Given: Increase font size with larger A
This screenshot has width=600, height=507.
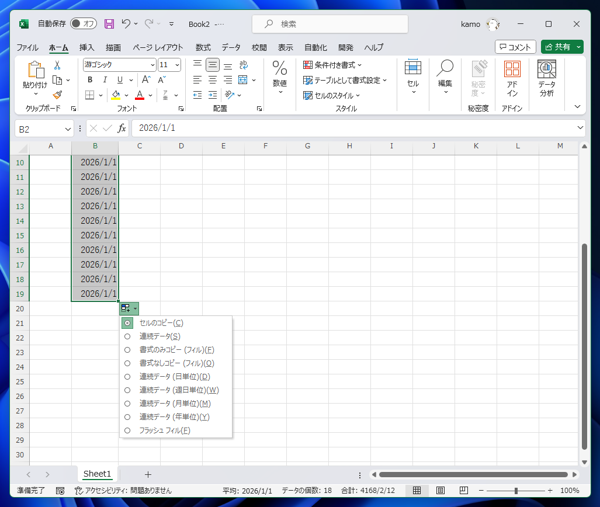Looking at the screenshot, I should point(146,80).
